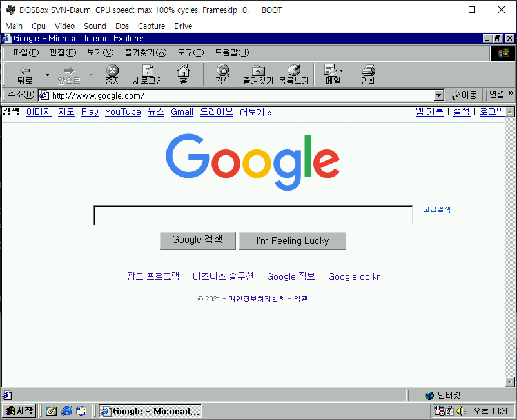
Task: Open DOSBox Sound menu
Action: [x=95, y=26]
